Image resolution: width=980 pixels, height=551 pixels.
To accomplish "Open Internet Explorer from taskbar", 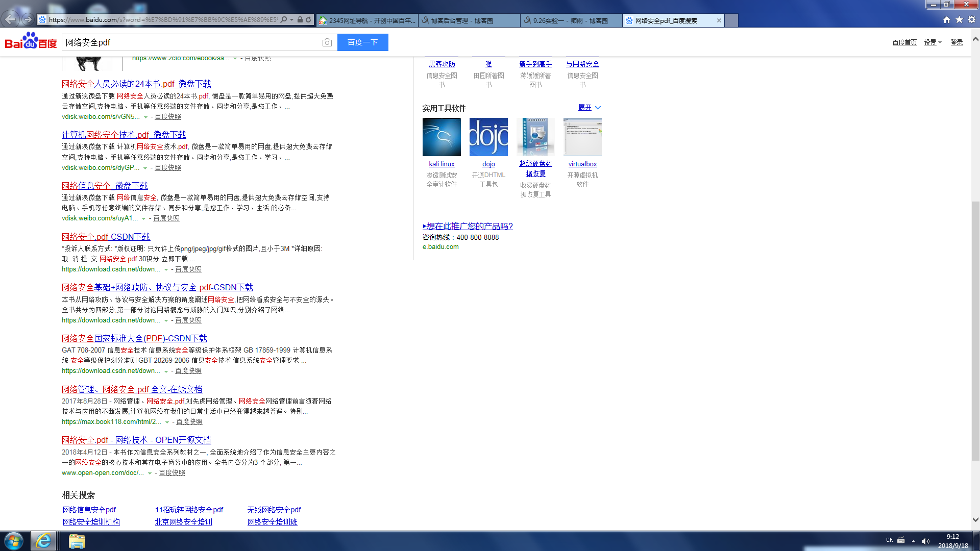I will click(43, 541).
